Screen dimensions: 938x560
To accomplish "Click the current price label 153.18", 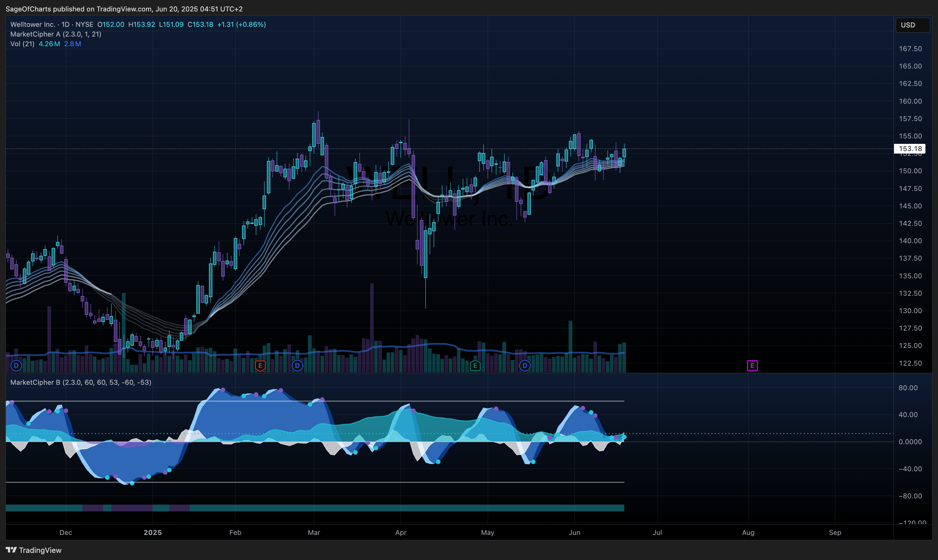I will (910, 149).
